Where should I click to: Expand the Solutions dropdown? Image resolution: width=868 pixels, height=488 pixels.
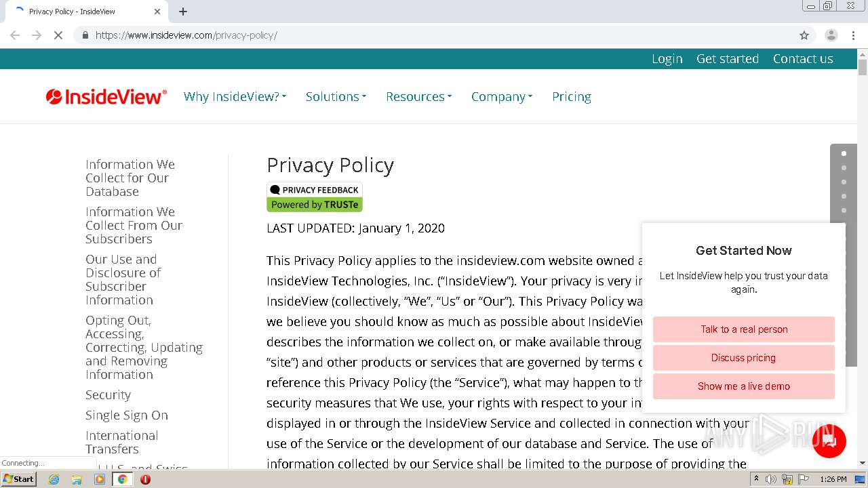(x=336, y=97)
